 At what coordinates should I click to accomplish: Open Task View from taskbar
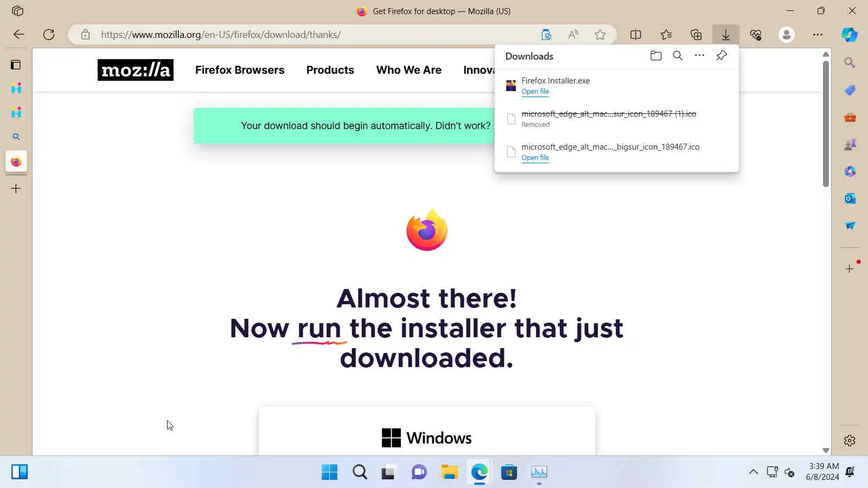pos(388,472)
